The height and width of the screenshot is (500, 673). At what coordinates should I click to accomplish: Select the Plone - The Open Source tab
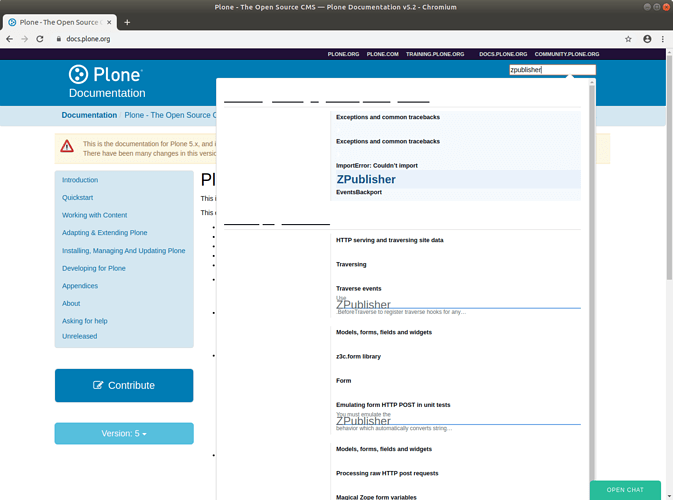(60, 22)
